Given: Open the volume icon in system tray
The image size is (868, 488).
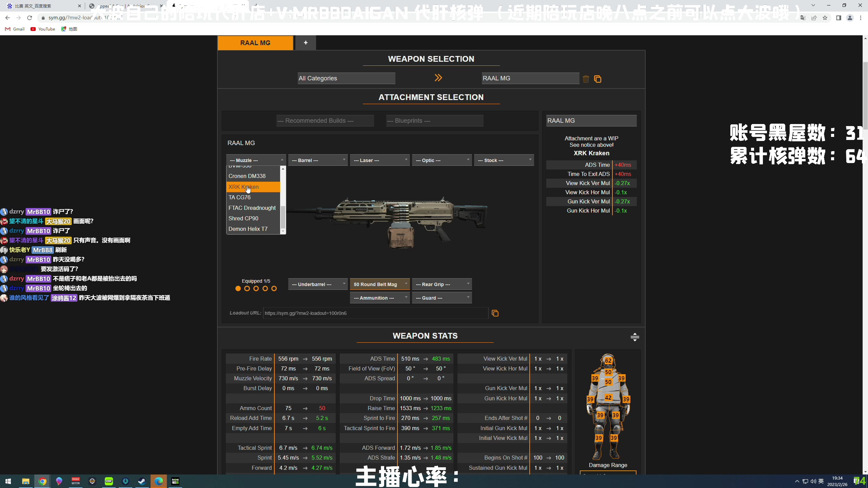Looking at the screenshot, I should (x=813, y=481).
